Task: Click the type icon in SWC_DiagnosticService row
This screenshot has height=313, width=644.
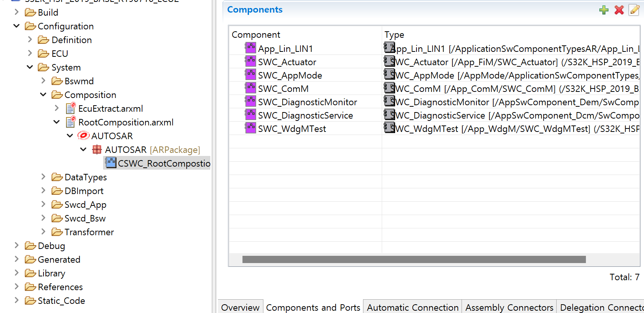Action: [389, 114]
